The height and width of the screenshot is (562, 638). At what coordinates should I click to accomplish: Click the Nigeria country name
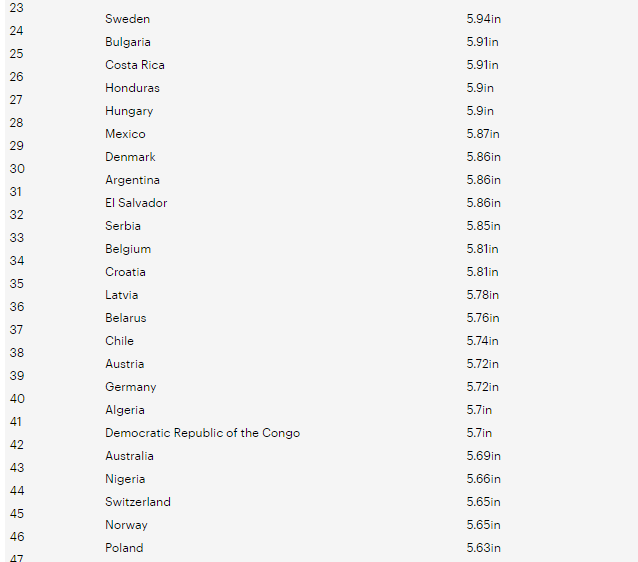click(125, 479)
